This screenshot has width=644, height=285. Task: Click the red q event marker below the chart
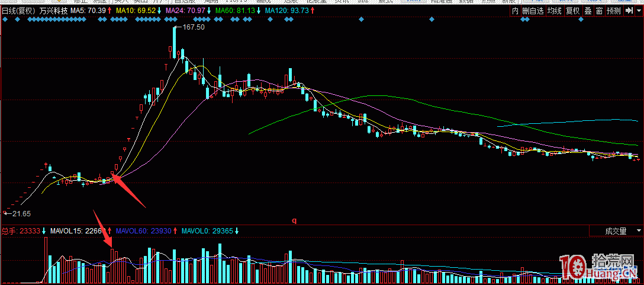294,221
